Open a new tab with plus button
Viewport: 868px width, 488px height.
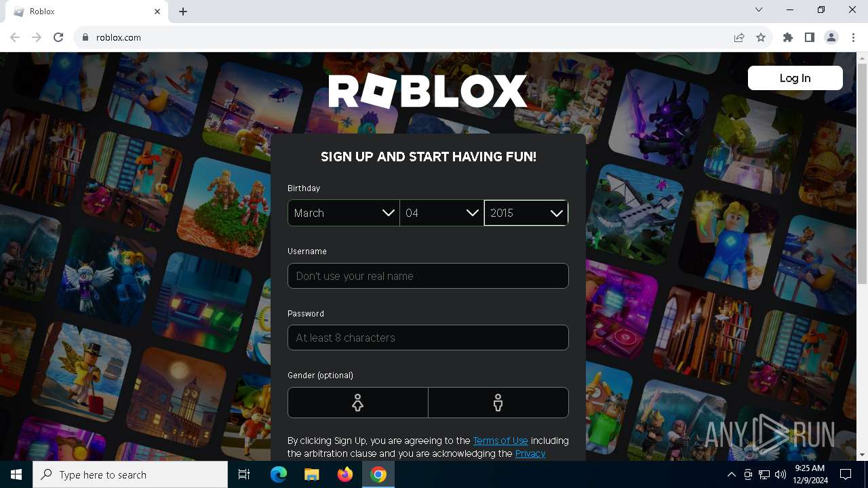point(183,12)
